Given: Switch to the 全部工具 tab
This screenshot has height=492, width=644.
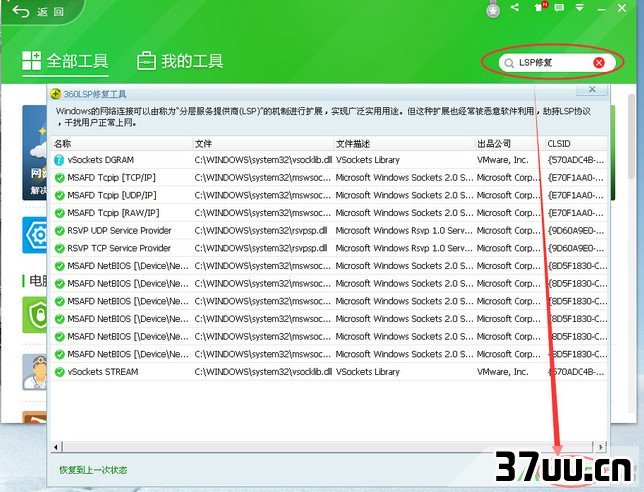Looking at the screenshot, I should pyautogui.click(x=65, y=61).
